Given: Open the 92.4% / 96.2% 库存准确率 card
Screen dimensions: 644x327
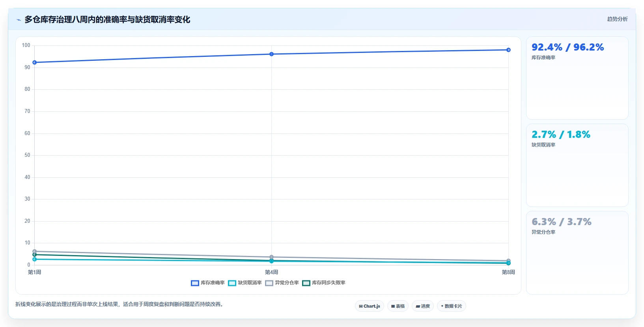Looking at the screenshot, I should (x=577, y=78).
